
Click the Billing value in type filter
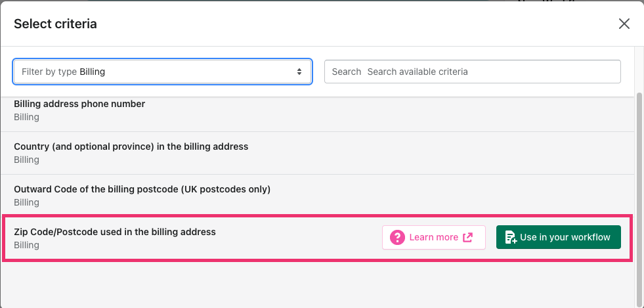(93, 72)
